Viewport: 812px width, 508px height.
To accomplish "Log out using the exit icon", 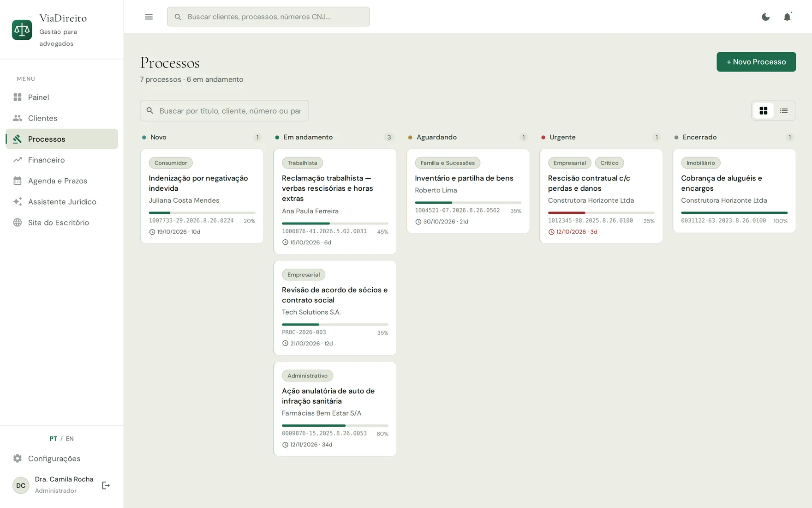I will pos(106,485).
